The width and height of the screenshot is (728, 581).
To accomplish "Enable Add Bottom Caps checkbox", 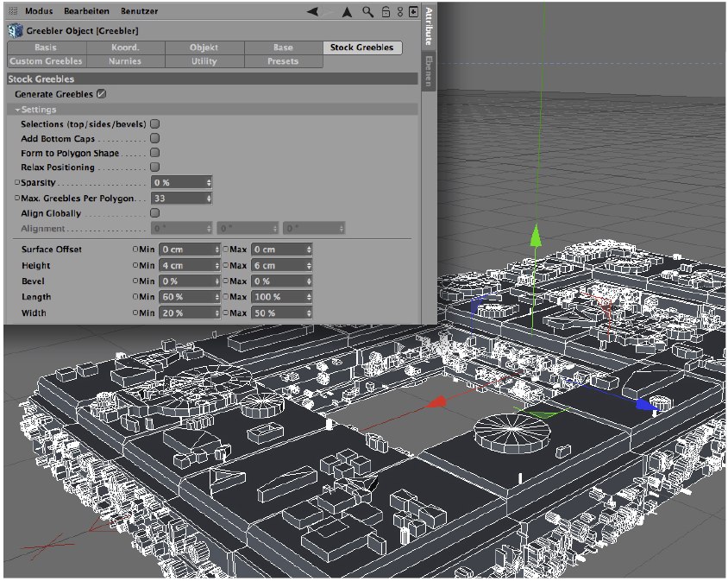I will [155, 138].
